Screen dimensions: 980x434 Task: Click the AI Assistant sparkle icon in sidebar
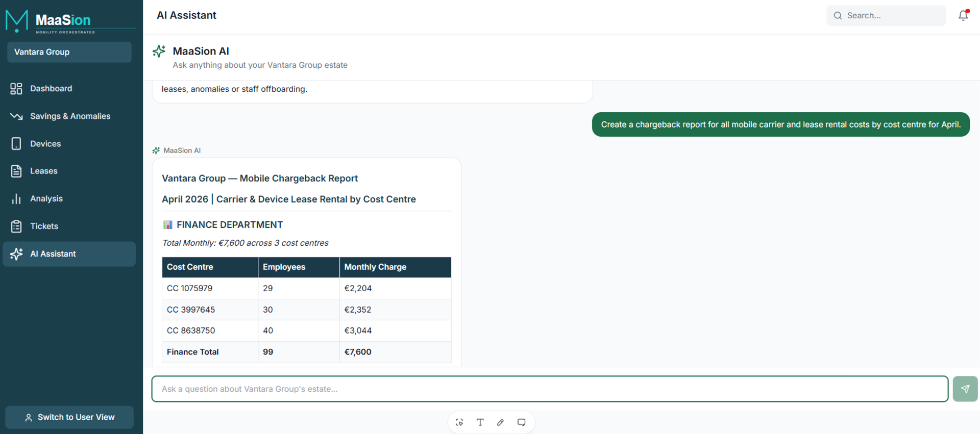point(16,254)
